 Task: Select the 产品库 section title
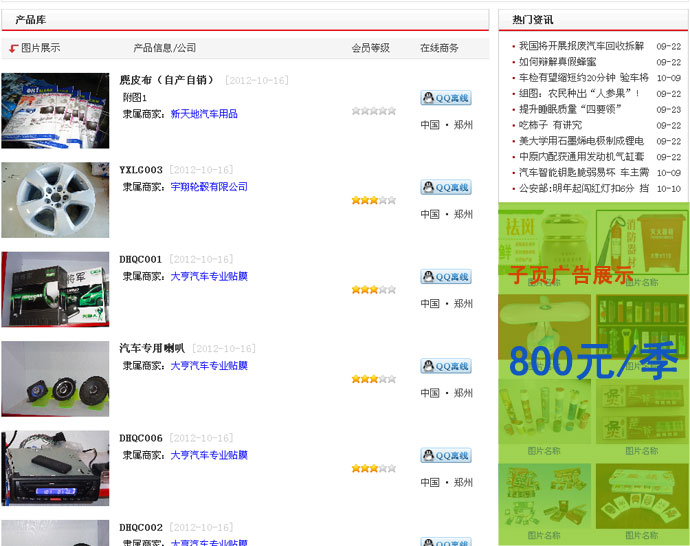click(30, 20)
